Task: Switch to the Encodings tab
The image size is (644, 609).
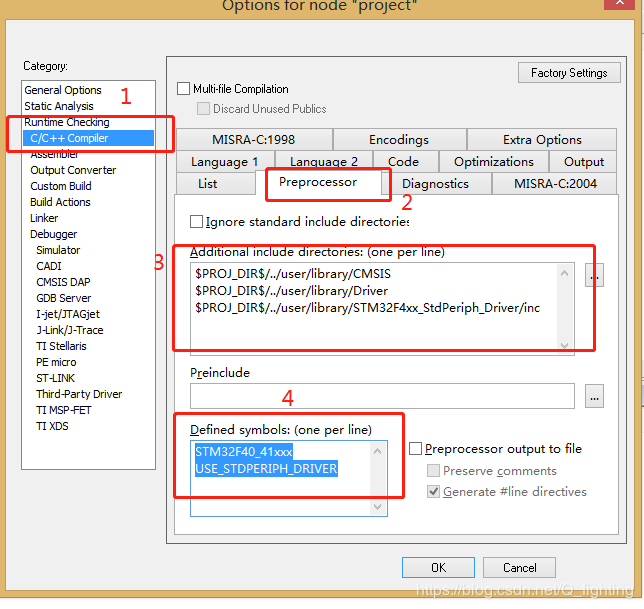Action: [399, 140]
